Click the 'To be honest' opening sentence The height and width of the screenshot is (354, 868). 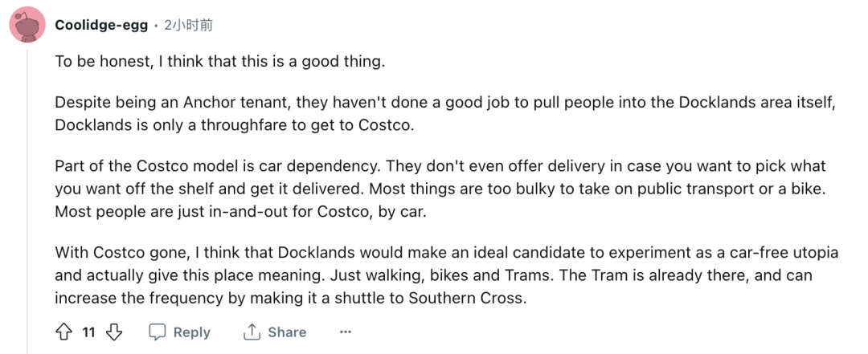[x=219, y=61]
